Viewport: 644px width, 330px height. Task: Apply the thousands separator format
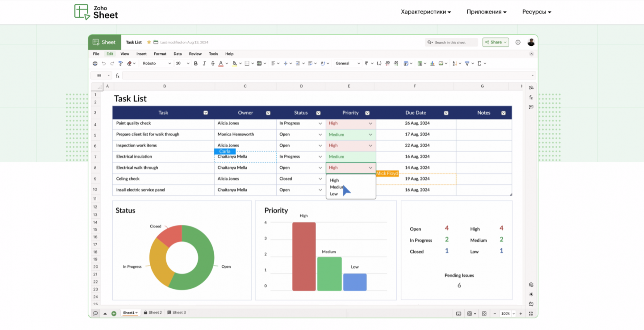point(379,64)
